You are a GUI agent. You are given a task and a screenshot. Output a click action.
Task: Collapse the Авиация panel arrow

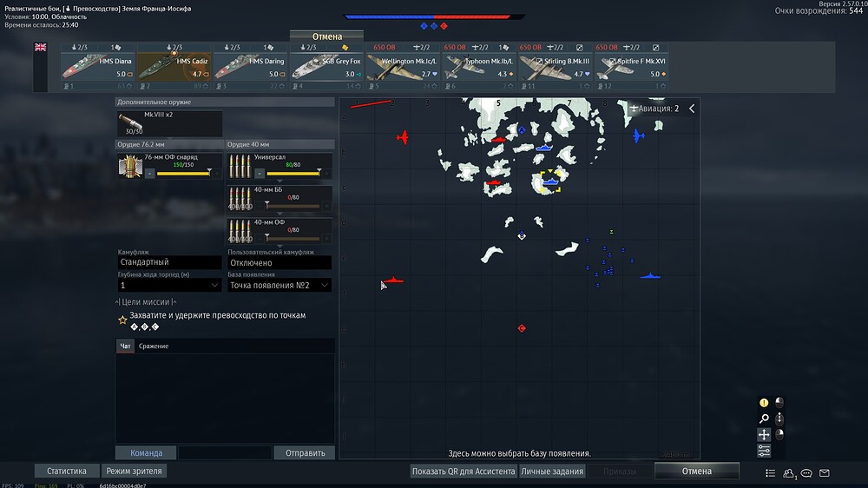click(692, 109)
